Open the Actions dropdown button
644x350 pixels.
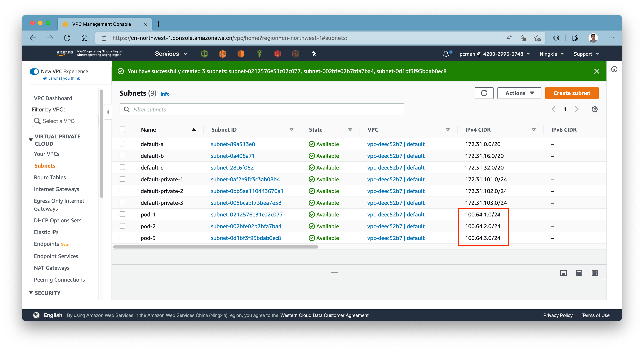click(x=519, y=93)
